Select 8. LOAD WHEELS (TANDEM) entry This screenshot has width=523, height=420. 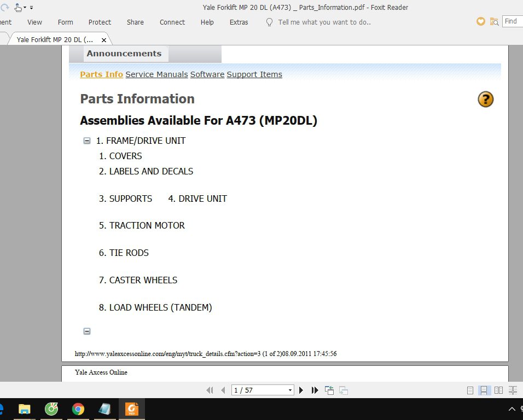(x=155, y=308)
